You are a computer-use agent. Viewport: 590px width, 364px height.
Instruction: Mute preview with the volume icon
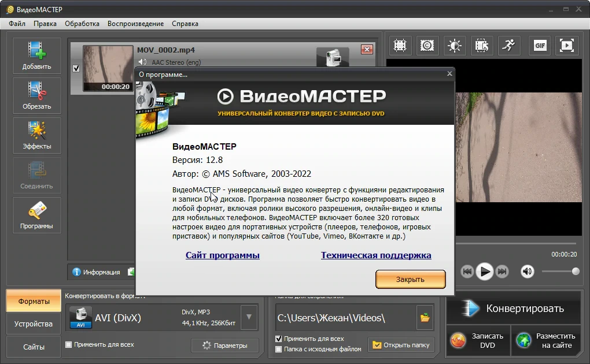click(527, 271)
